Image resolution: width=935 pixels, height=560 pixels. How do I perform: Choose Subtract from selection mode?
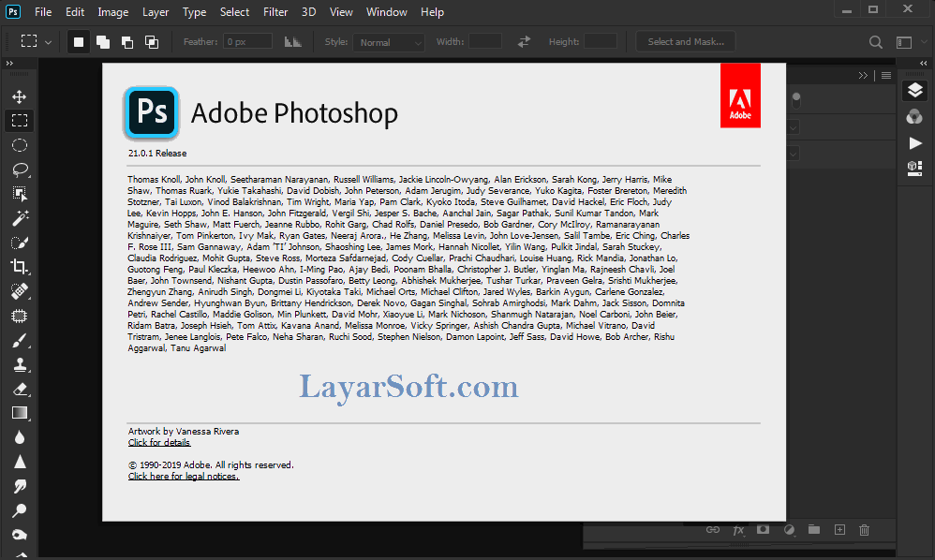[x=127, y=42]
